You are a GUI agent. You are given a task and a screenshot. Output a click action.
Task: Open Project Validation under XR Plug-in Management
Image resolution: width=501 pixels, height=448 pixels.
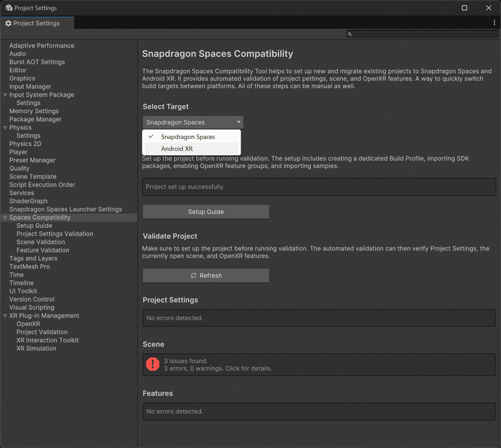point(42,332)
